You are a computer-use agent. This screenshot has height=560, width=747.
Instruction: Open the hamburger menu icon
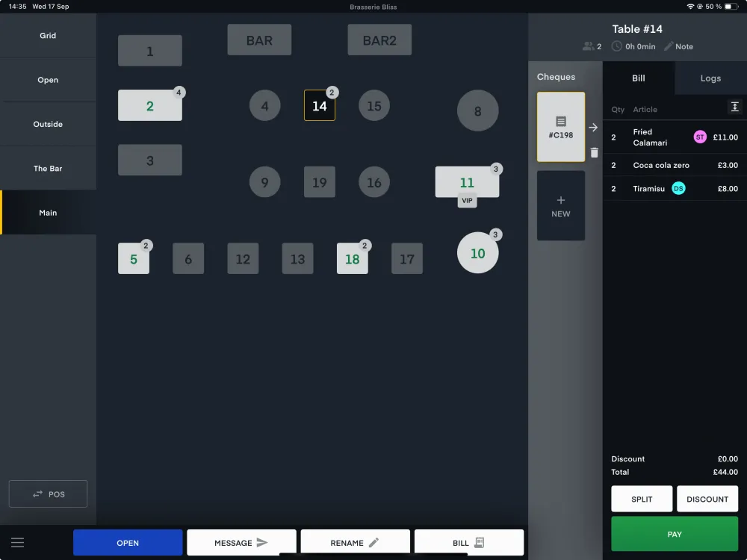pyautogui.click(x=17, y=543)
